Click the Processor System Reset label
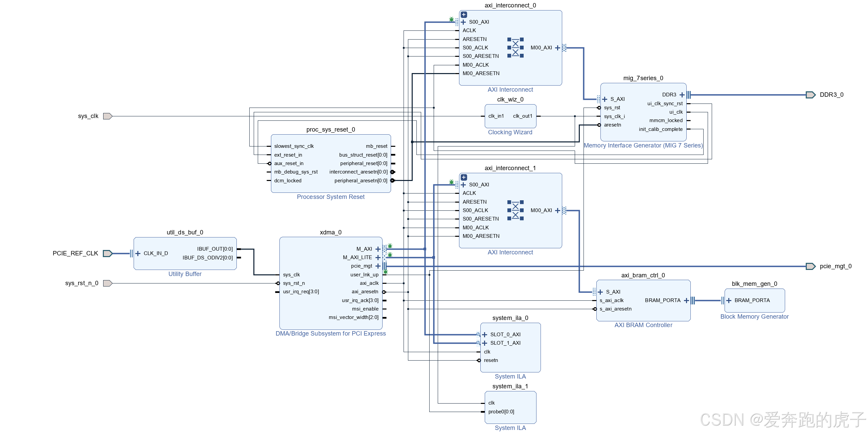The image size is (868, 434). 330,197
